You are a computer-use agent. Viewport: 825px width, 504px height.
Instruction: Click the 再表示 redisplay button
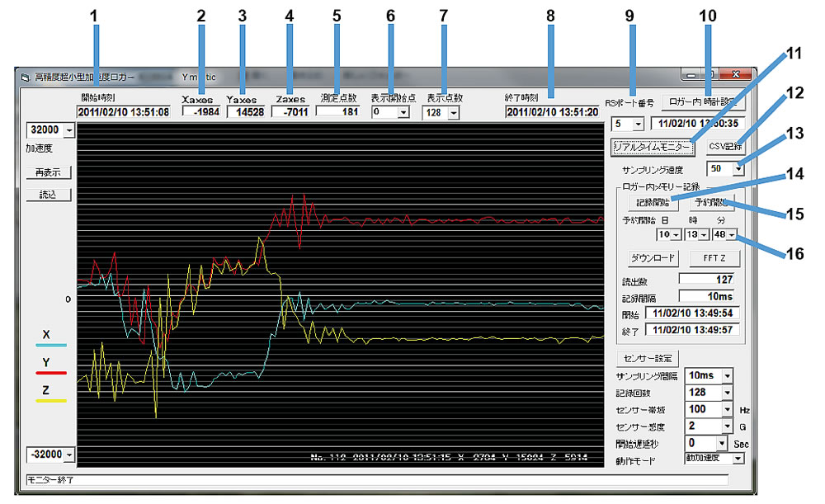49,173
